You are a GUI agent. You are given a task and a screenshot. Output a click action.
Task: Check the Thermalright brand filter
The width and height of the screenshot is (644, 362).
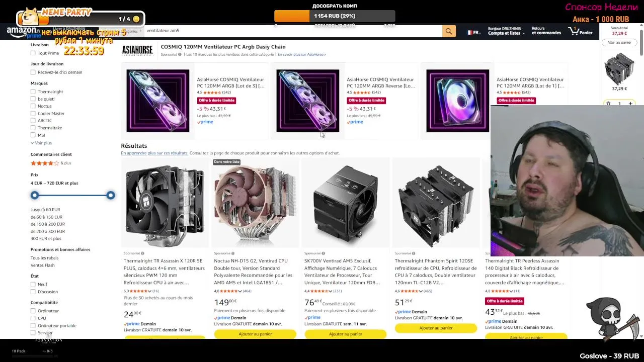coord(33,92)
